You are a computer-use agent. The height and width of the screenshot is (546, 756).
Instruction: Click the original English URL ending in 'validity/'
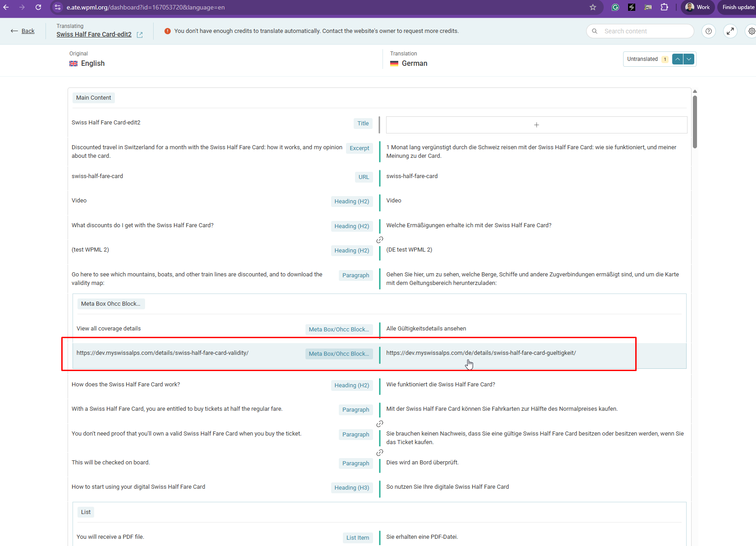tap(163, 353)
